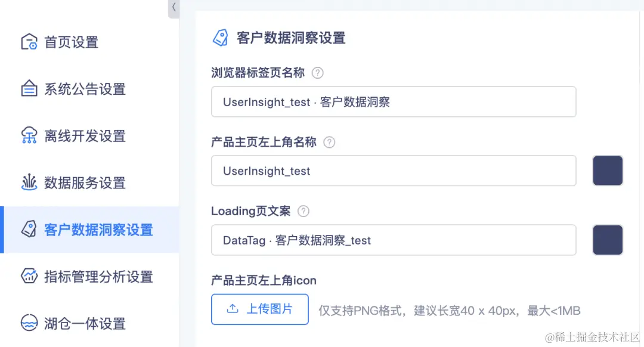Viewport: 644px width, 347px height.
Task: Click the color swatch next to Loading页文案
Action: pos(608,240)
